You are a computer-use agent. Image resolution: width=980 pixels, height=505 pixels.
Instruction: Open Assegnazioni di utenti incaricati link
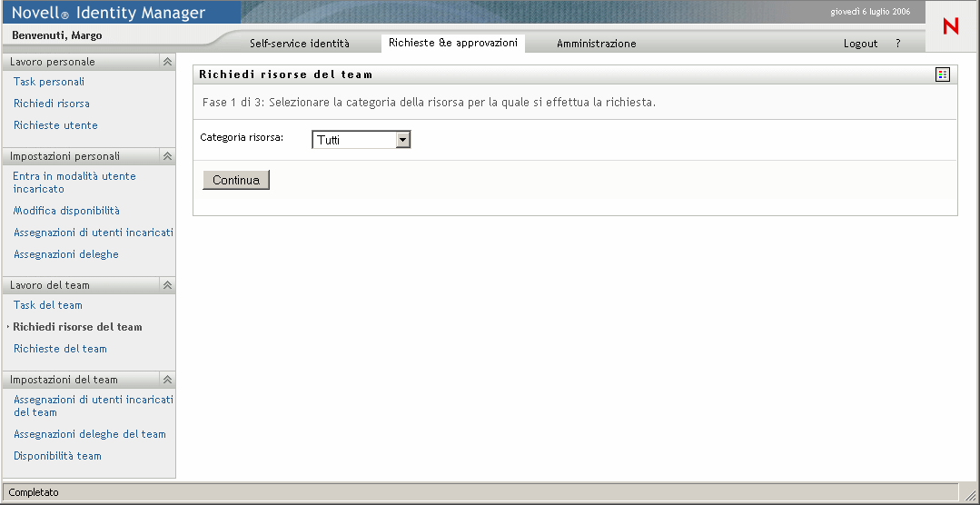click(94, 233)
